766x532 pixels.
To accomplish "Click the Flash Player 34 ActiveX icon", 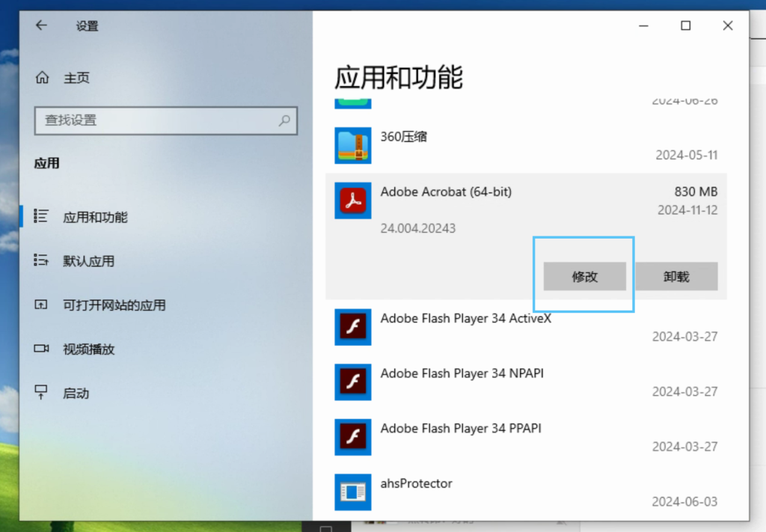I will [x=353, y=327].
